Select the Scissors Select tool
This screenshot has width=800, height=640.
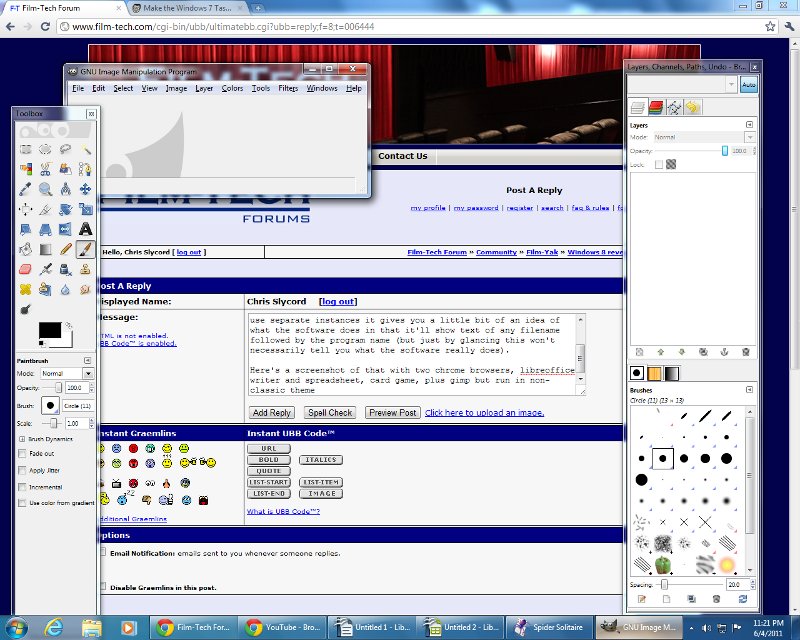[x=45, y=169]
